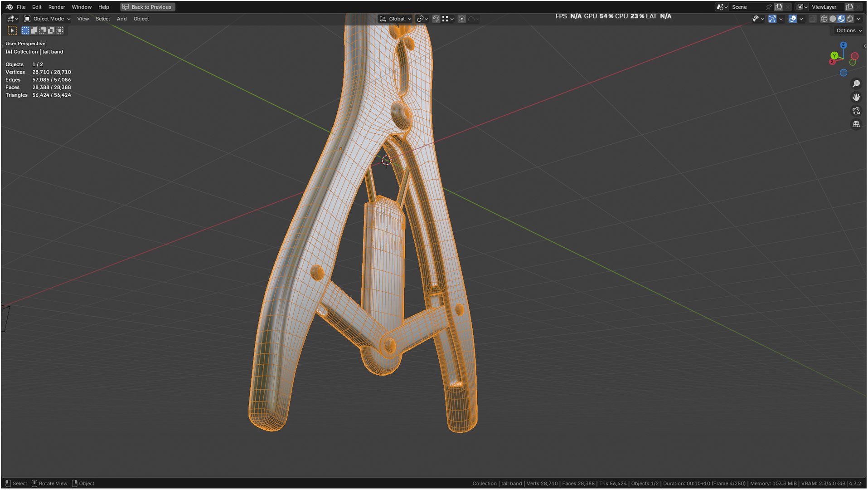This screenshot has height=490, width=868.
Task: Click the zoom magnifier viewport icon
Action: [856, 84]
